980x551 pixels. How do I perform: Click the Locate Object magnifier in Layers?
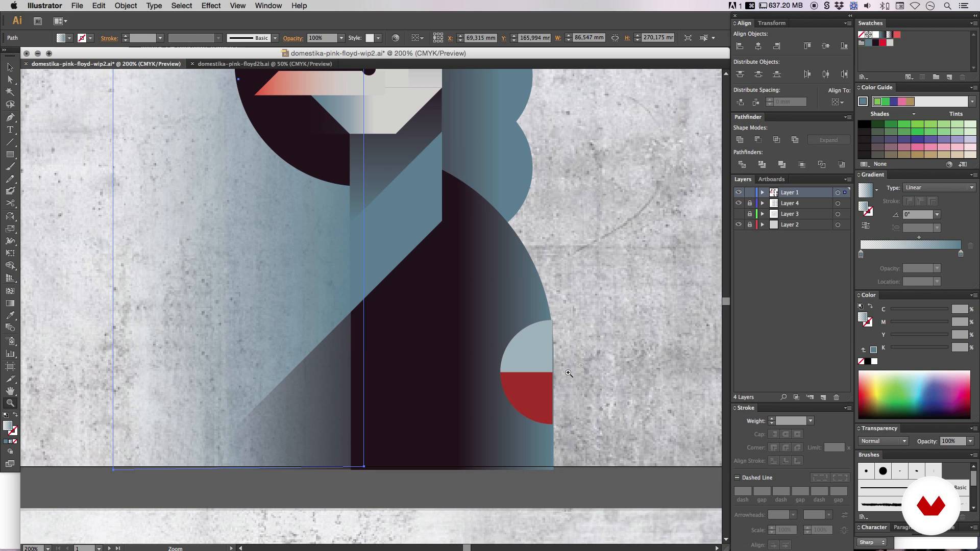pyautogui.click(x=783, y=397)
